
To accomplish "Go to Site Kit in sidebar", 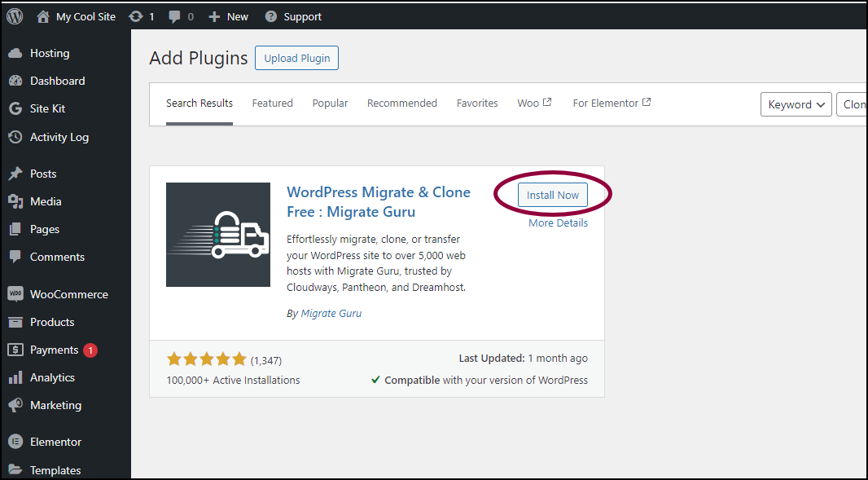I will (47, 108).
